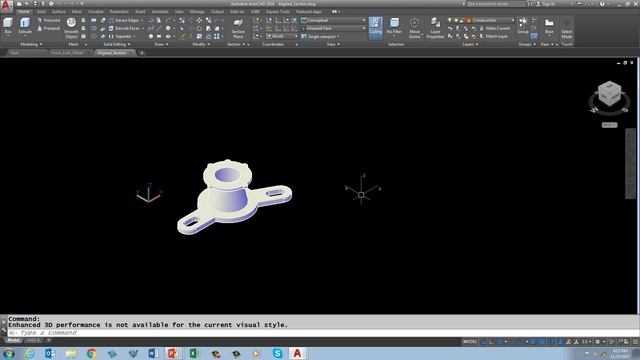Click the command line input field
Screen dimensions: 640x360
point(322,333)
